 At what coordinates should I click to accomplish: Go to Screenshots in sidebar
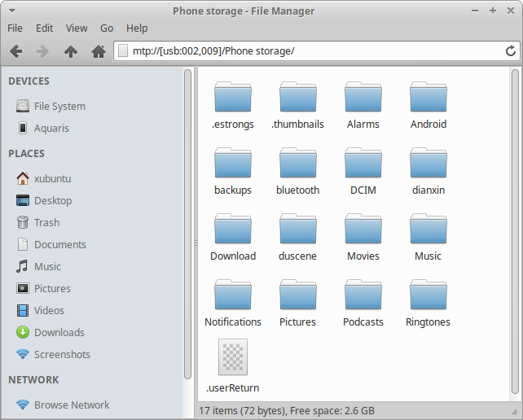[x=62, y=354]
